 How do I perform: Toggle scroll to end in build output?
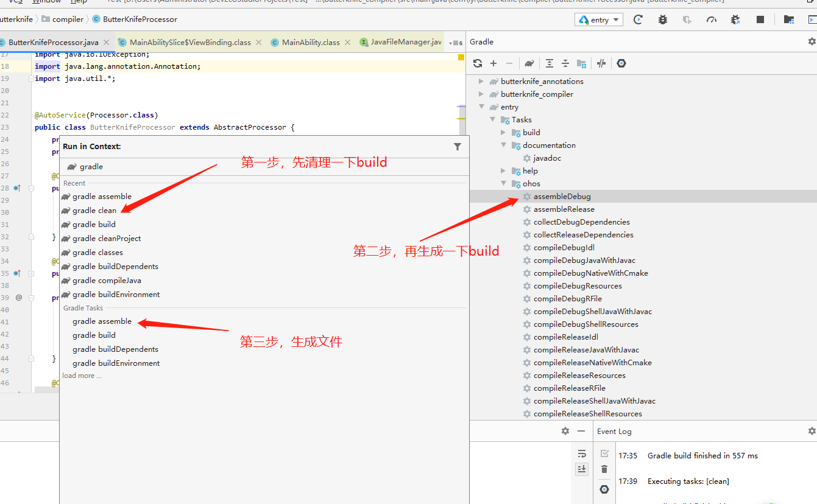(582, 469)
